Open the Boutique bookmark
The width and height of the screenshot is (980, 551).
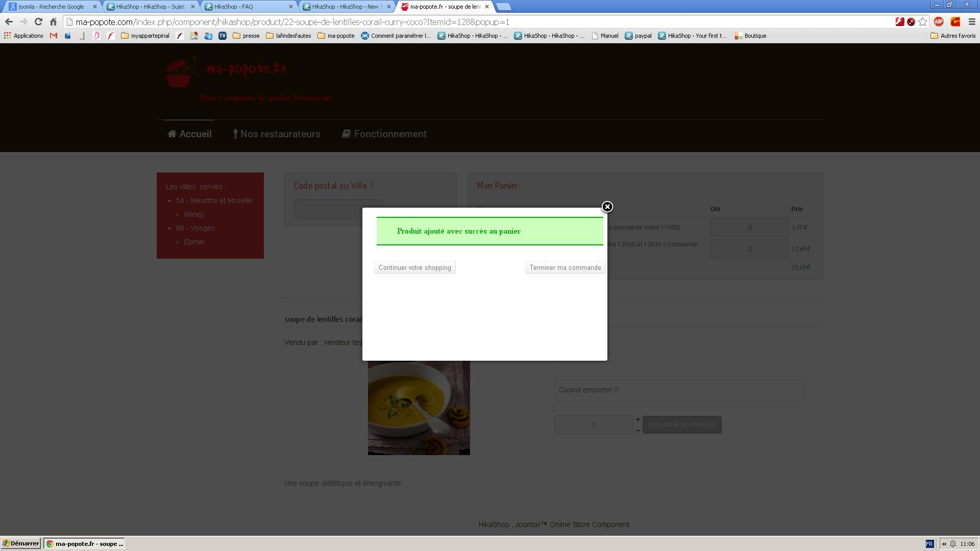tap(750, 36)
